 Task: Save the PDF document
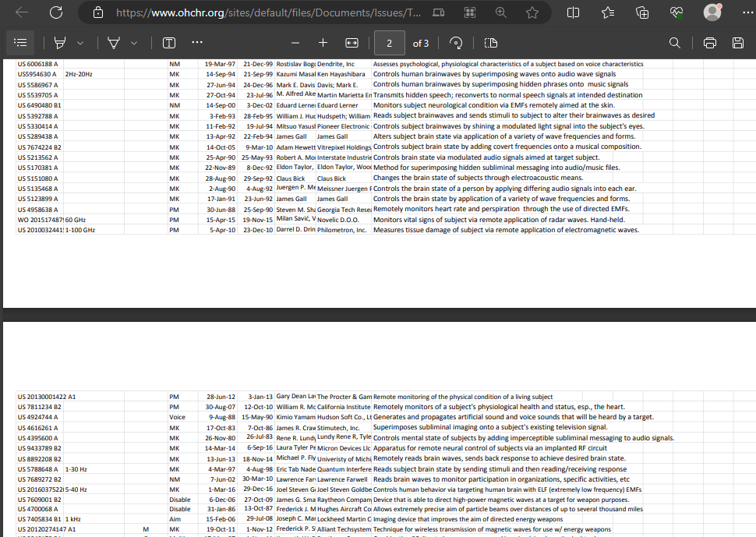coord(737,43)
